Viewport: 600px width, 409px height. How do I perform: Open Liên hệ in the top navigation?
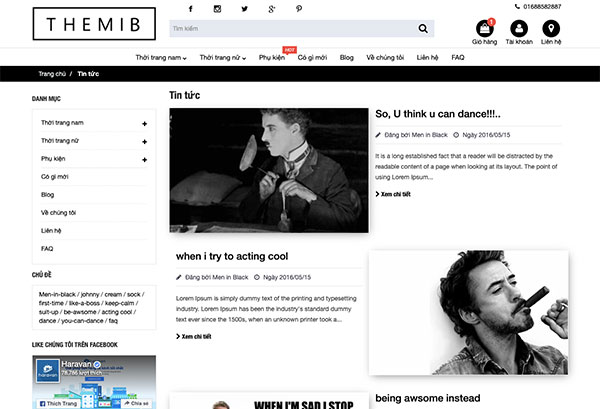tap(427, 58)
